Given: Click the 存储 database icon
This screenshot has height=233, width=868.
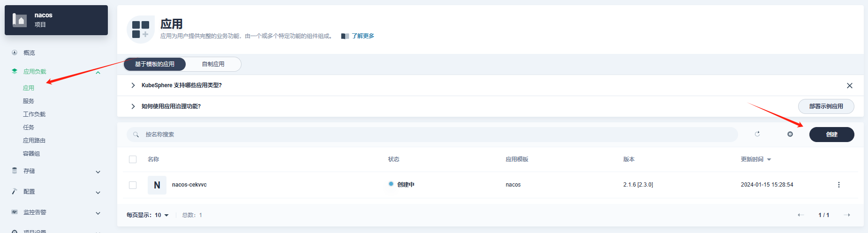Looking at the screenshot, I should 15,171.
